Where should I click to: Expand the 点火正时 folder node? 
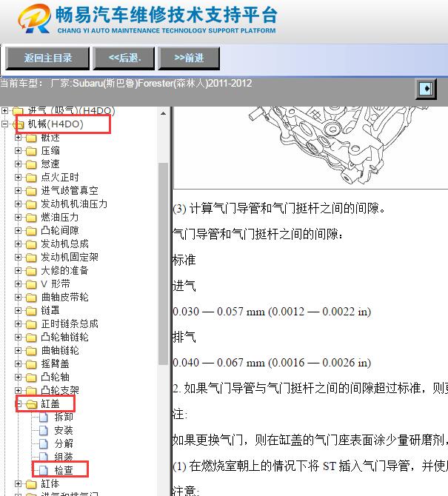pyautogui.click(x=18, y=177)
